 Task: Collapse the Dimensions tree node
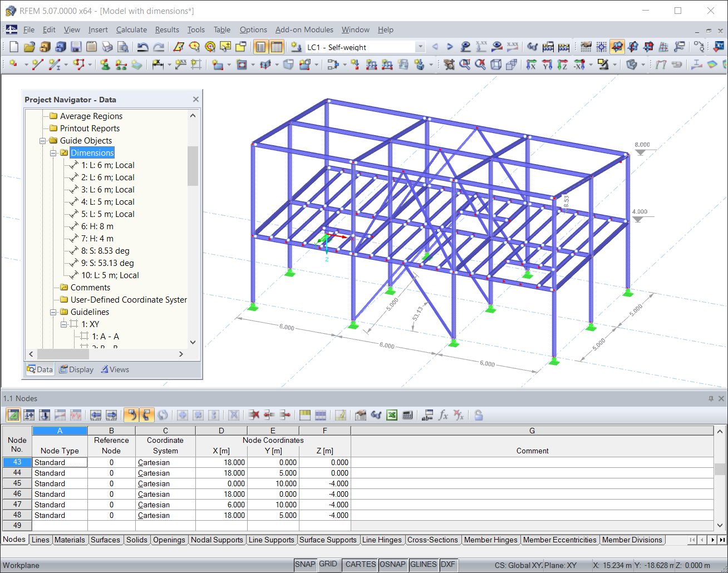tap(53, 153)
